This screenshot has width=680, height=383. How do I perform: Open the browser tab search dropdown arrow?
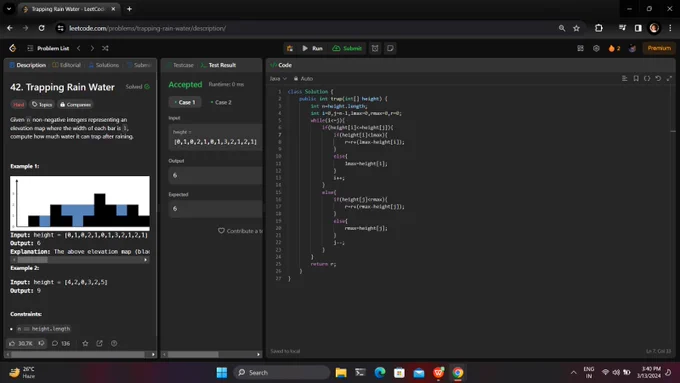[x=9, y=9]
